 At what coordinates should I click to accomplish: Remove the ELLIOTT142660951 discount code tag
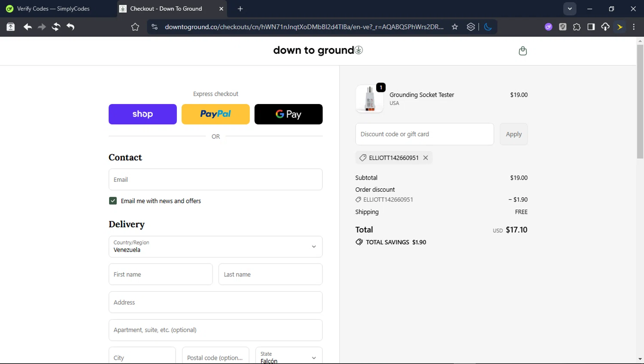425,158
